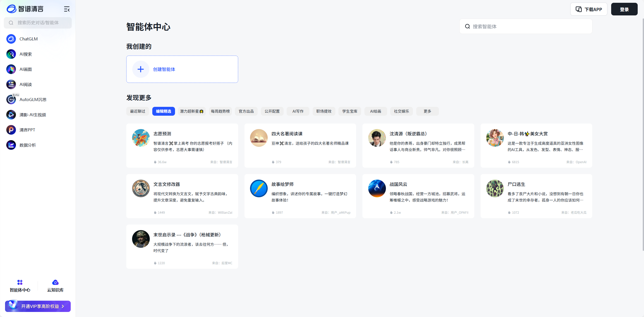This screenshot has width=644, height=317.
Task: Click the 末世启示录 soldier avatar
Action: (x=141, y=239)
